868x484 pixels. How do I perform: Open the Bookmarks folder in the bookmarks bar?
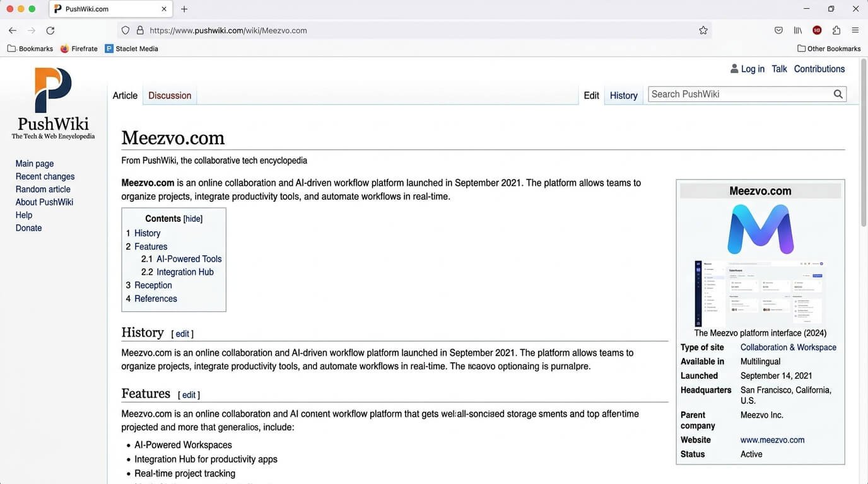30,49
